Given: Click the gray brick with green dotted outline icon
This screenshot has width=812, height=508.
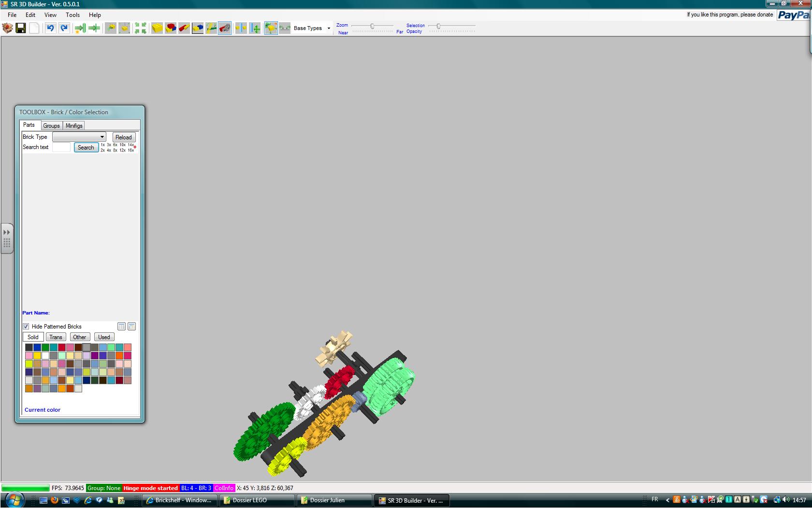Looking at the screenshot, I should point(124,28).
